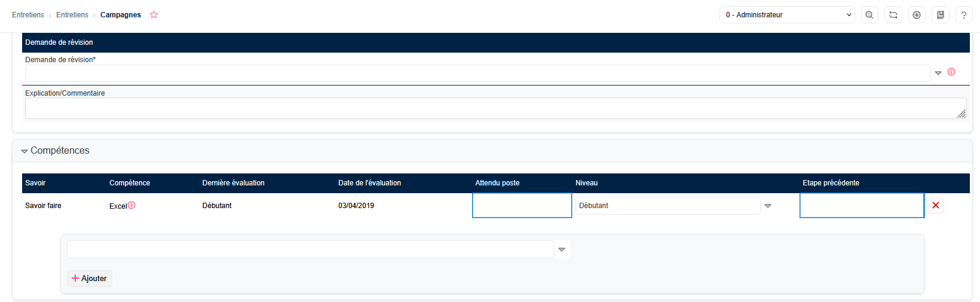Open Niveau dropdown arrow for Débutant
The image size is (980, 302).
coord(768,206)
